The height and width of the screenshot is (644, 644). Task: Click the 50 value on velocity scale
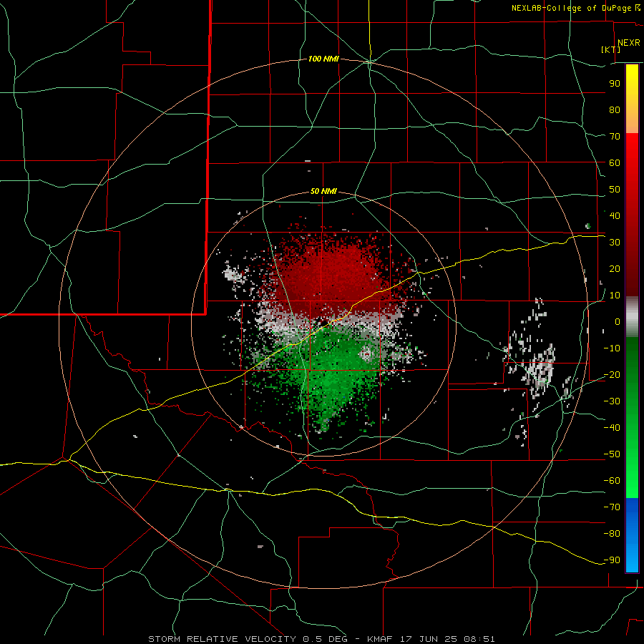[x=615, y=190]
